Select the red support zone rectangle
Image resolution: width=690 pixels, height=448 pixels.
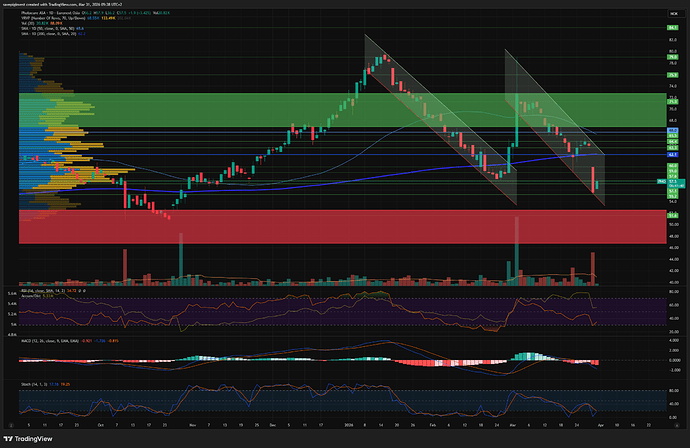point(300,226)
